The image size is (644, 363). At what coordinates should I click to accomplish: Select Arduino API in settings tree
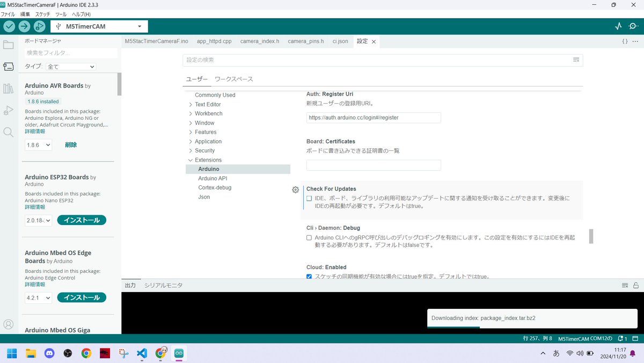(x=213, y=178)
